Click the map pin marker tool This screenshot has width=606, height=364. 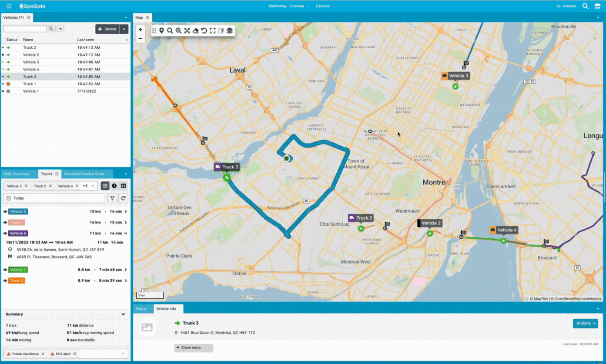point(161,30)
